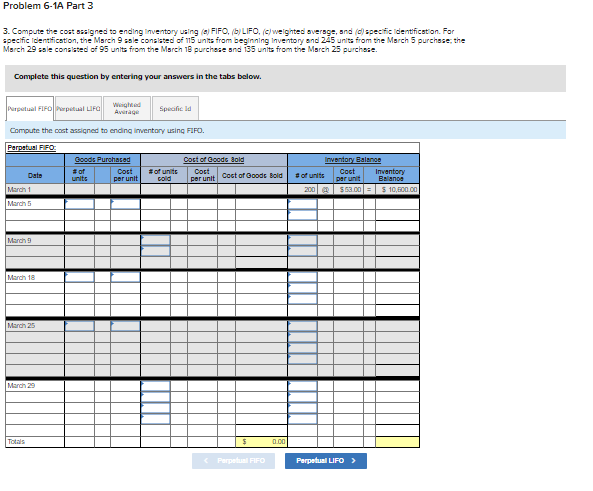Click March 25 goods purchased units field
This screenshot has width=593, height=491.
coord(79,326)
